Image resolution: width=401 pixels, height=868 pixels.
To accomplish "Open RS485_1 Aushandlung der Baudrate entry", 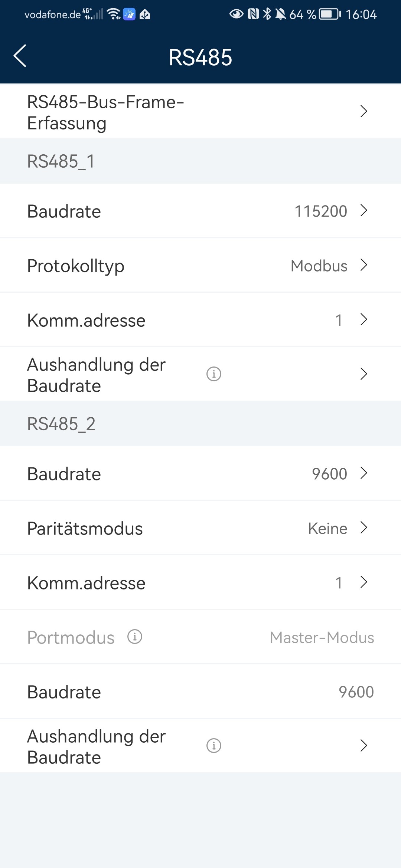I will tap(363, 374).
